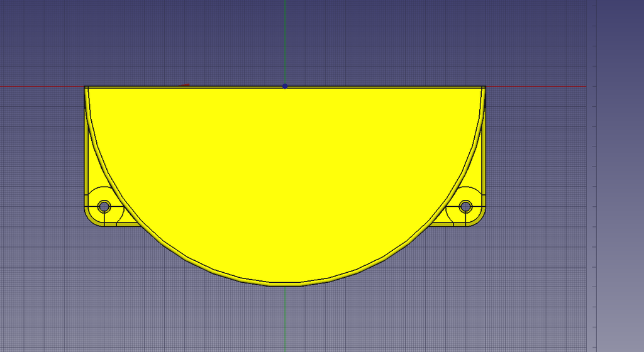
Task: Click the small red arrow marker on top edge
Action: (184, 85)
